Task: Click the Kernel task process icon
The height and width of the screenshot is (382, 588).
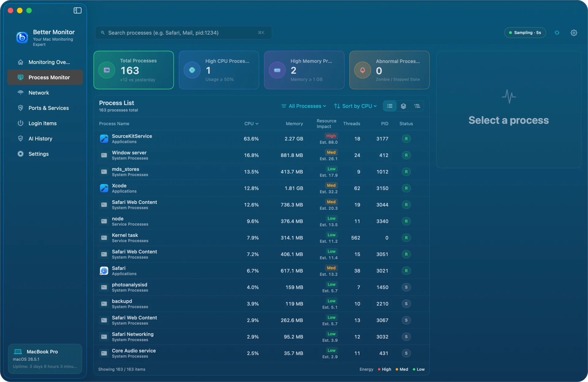Action: pyautogui.click(x=104, y=238)
